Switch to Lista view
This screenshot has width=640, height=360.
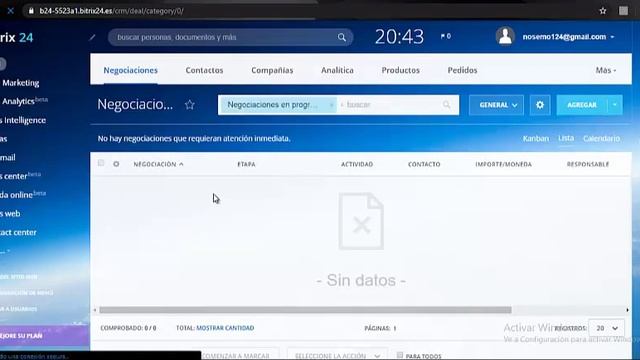click(566, 138)
